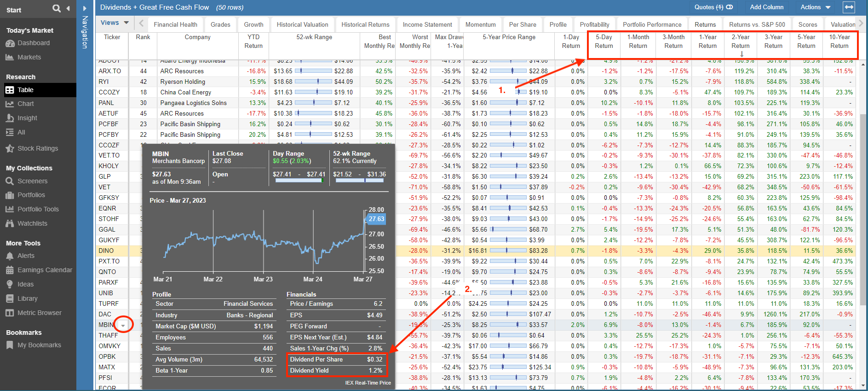The height and width of the screenshot is (391, 868).
Task: Click the Add Column button
Action: (766, 7)
